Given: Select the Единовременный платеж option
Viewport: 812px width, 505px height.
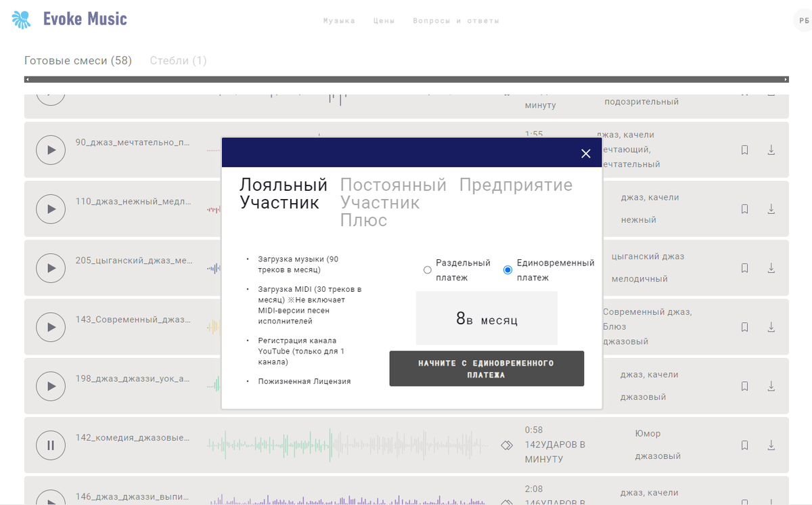Looking at the screenshot, I should coord(507,269).
